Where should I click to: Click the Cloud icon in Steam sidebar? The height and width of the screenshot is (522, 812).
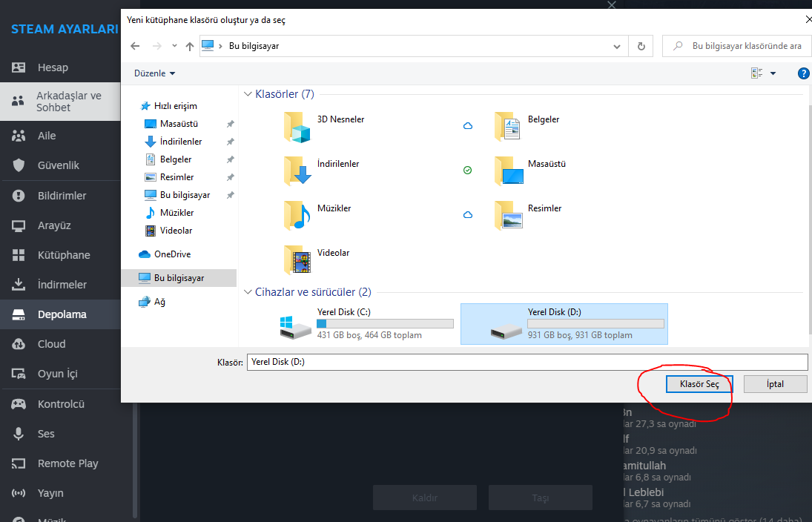click(19, 344)
